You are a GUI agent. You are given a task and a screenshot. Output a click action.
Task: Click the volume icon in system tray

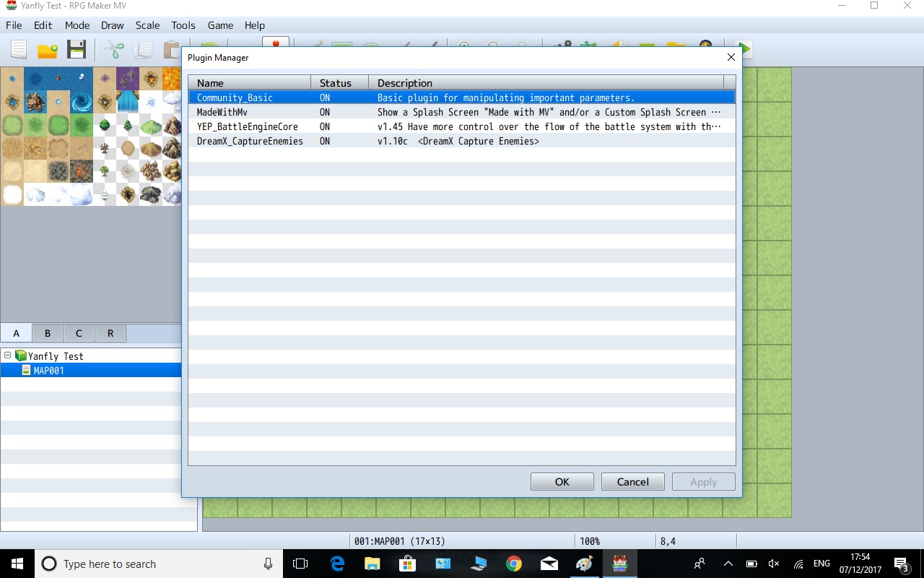774,564
